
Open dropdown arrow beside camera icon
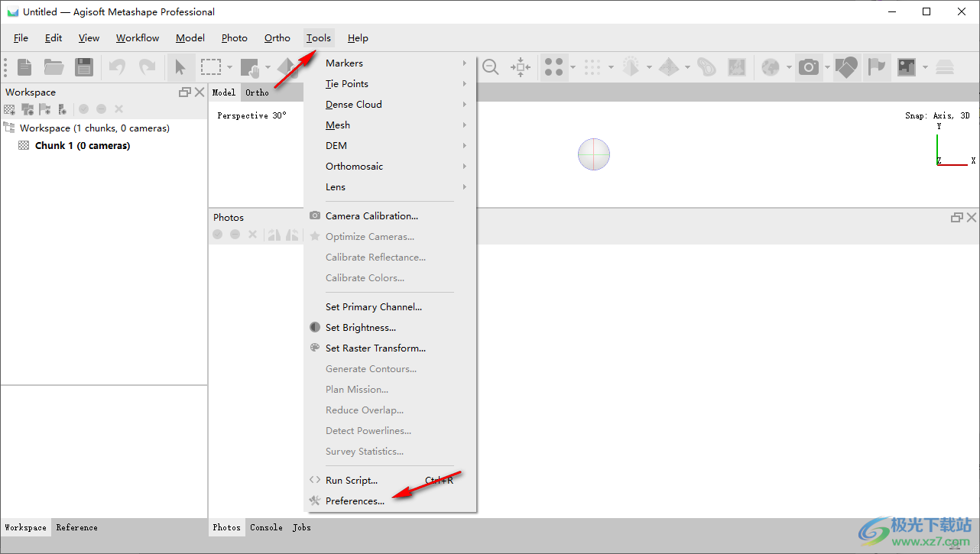point(827,67)
